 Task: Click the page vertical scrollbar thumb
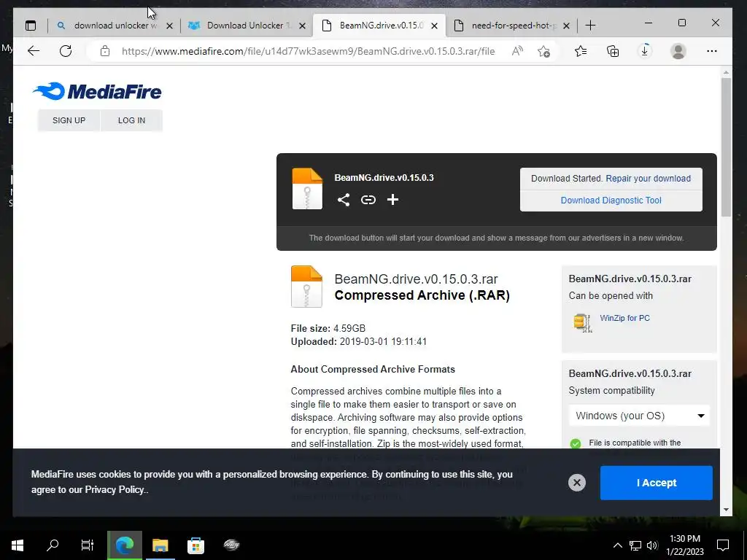coord(726,147)
